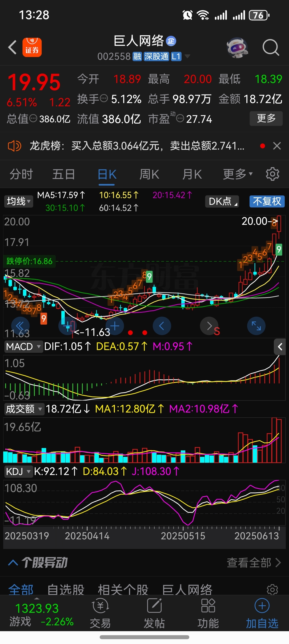The image size is (289, 644).
Task: Add stock via 加自选 button
Action: pos(262,614)
